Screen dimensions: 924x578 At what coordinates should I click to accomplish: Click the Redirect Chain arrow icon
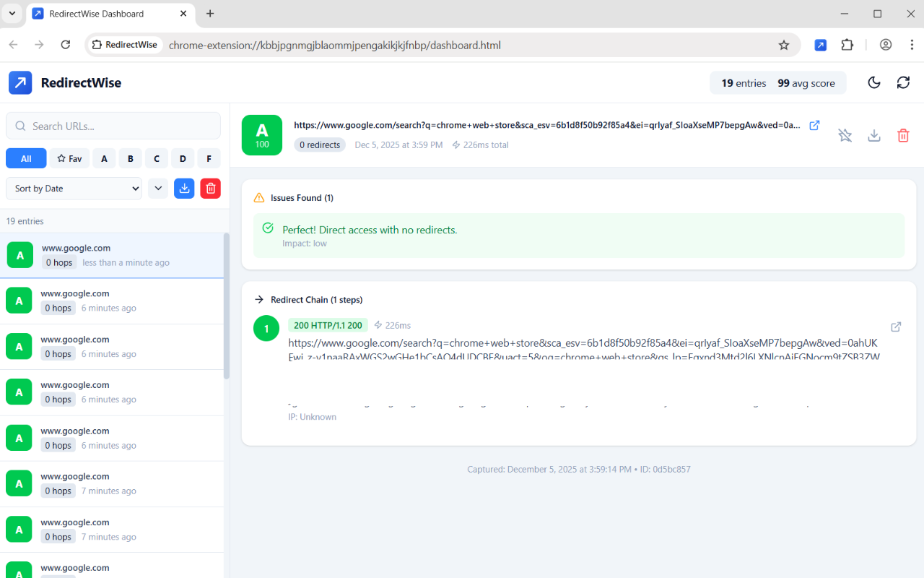259,300
